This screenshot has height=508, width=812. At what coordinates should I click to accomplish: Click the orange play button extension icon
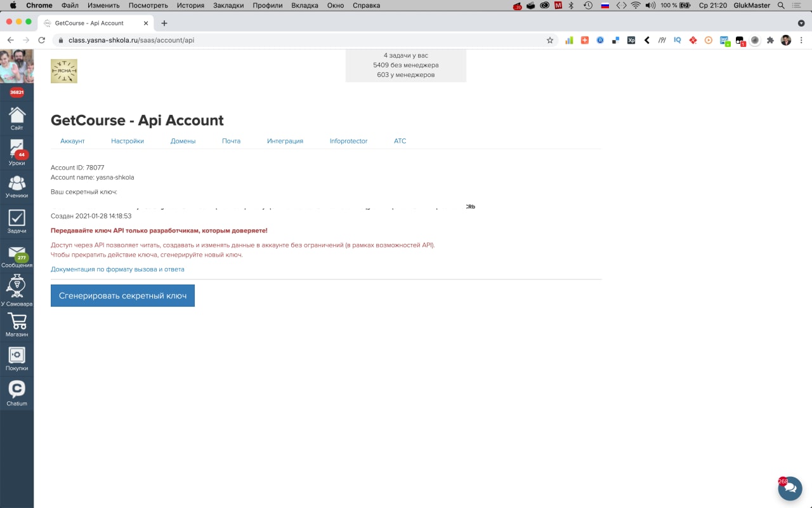(709, 40)
